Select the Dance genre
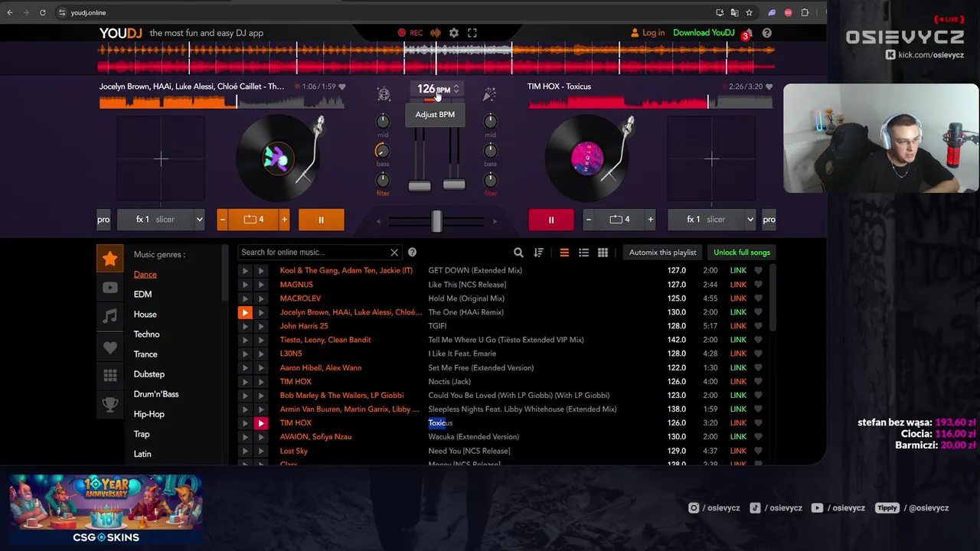 [145, 275]
